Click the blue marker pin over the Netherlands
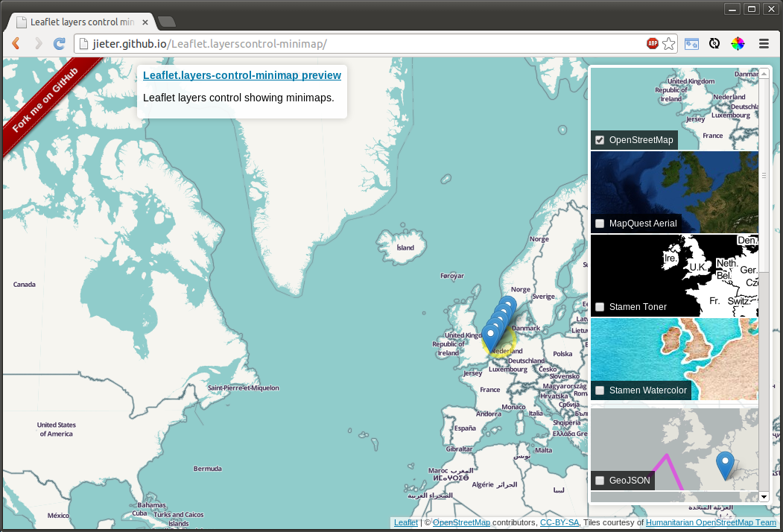Screen dimensions: 783x532 492,332
